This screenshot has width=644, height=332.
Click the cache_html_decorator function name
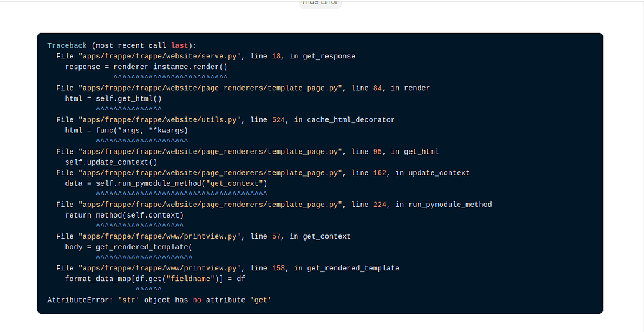pos(351,120)
